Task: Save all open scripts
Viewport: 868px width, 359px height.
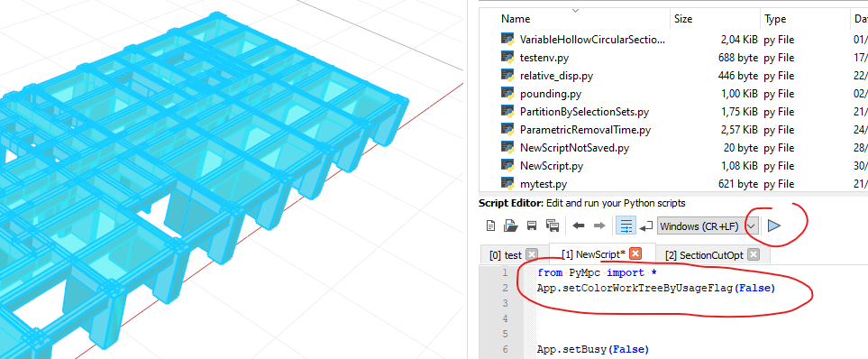Action: (x=553, y=226)
